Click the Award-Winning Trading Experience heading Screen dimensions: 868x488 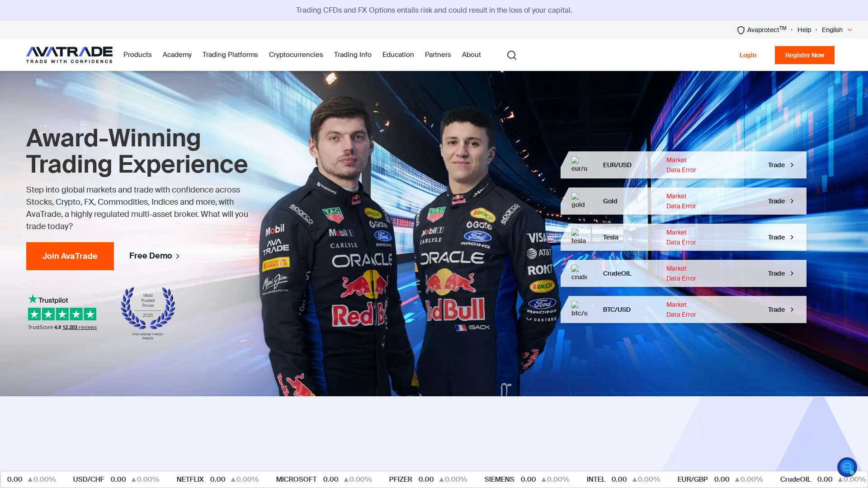tap(137, 151)
